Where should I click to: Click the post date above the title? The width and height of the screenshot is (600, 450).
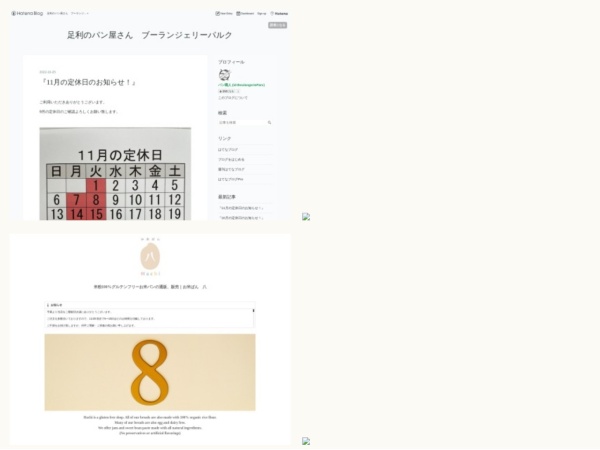point(48,72)
